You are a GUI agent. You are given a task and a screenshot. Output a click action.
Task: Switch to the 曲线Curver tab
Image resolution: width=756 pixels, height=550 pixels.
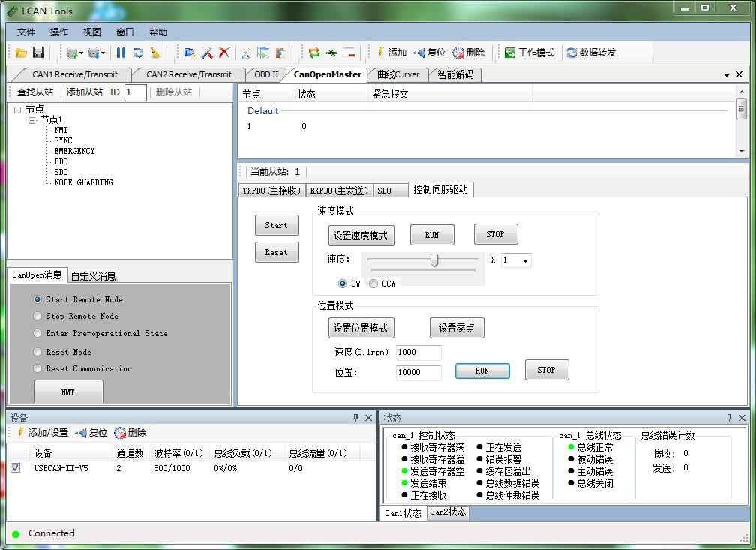397,74
